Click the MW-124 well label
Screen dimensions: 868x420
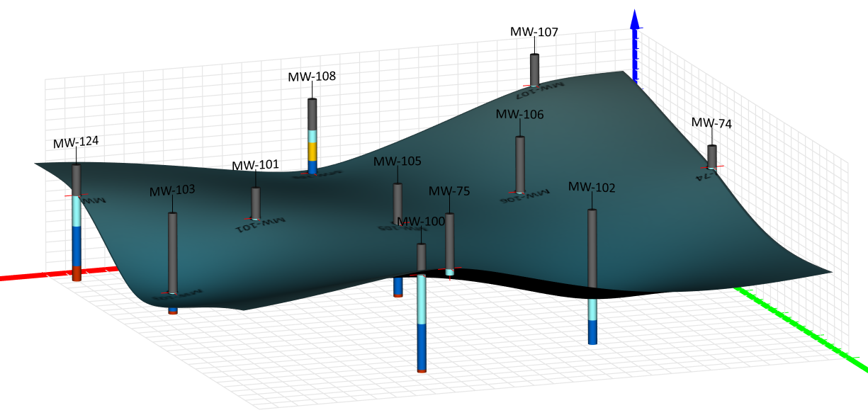(76, 142)
